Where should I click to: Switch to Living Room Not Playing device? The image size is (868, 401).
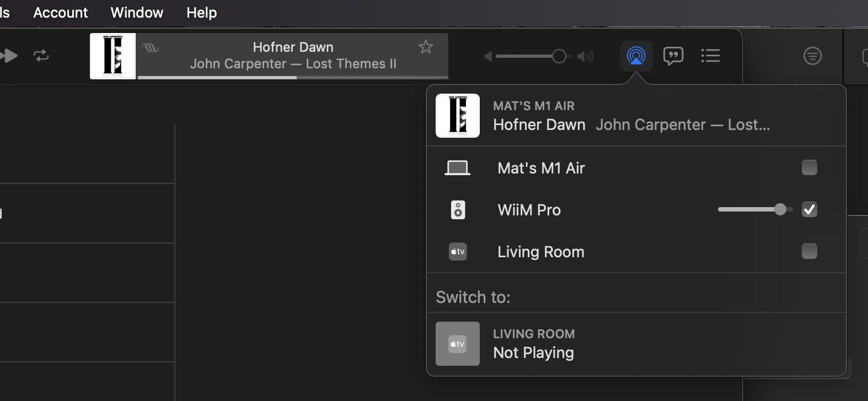[x=636, y=344]
